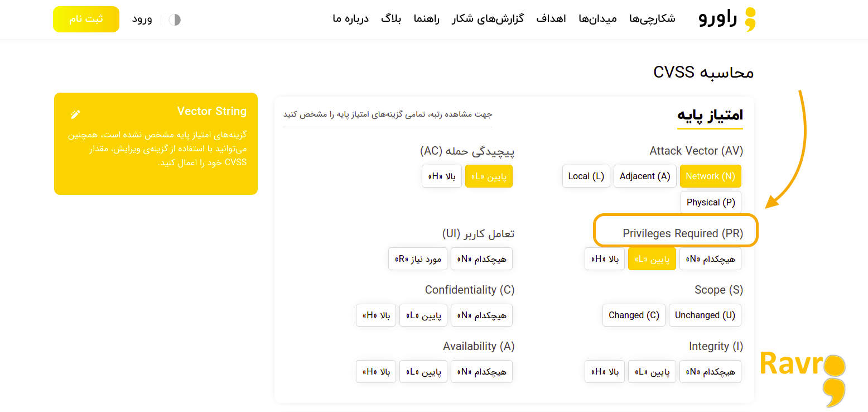Click the Ravro semicolon logo in header

click(750, 20)
